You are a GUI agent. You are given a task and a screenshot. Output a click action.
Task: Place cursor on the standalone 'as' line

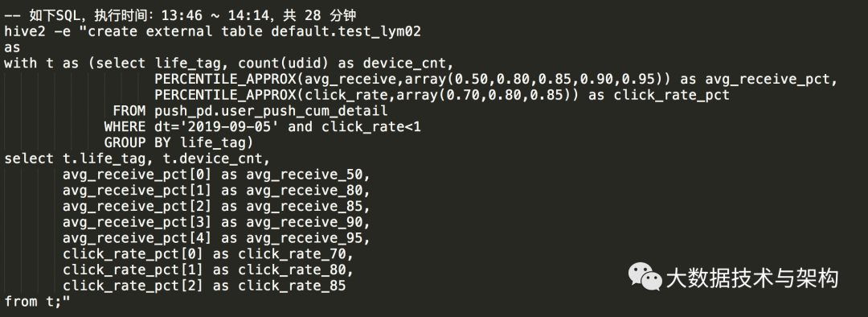pos(12,47)
